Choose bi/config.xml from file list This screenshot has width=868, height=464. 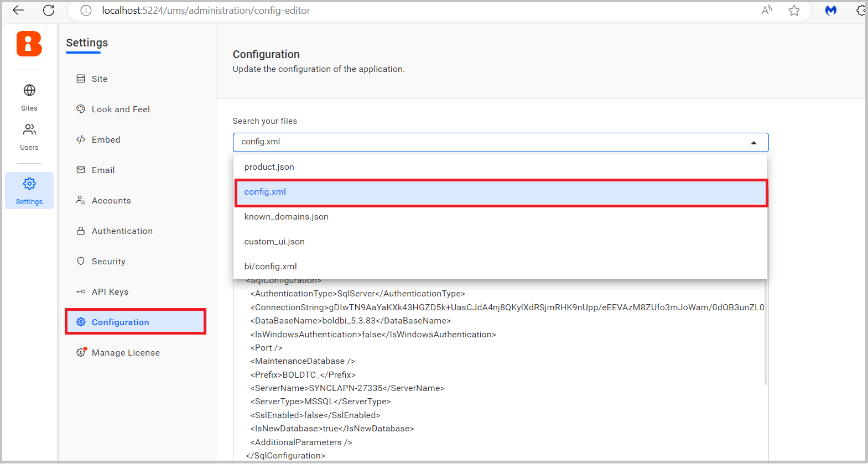[500, 267]
